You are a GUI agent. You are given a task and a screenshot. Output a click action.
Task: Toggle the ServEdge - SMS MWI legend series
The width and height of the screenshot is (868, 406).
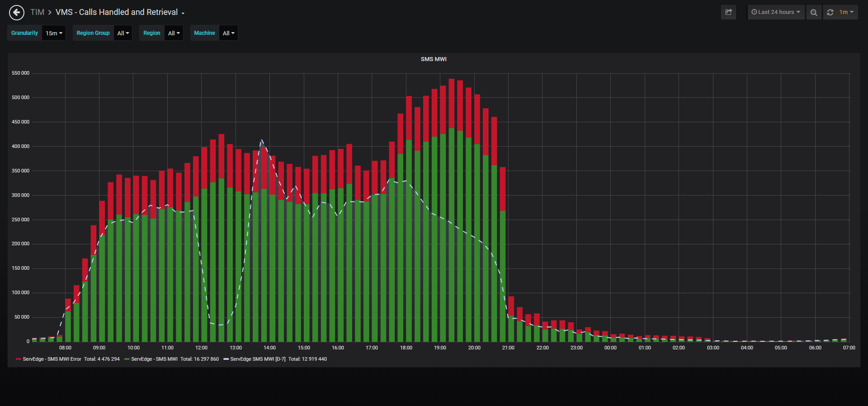[x=154, y=359]
